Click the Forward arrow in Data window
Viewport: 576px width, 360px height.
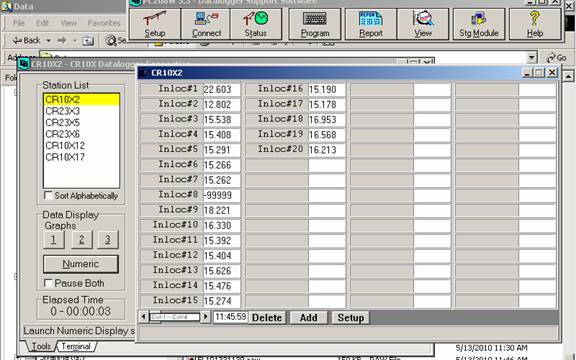tap(62, 40)
